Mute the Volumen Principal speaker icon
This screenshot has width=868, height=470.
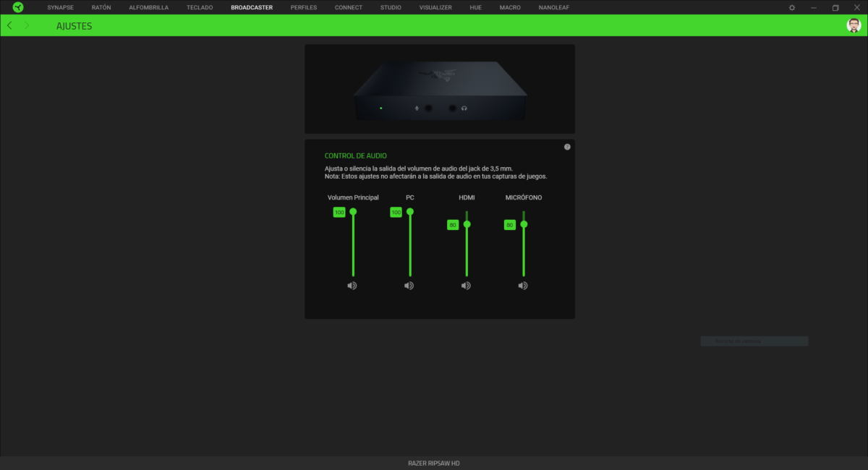click(x=352, y=286)
